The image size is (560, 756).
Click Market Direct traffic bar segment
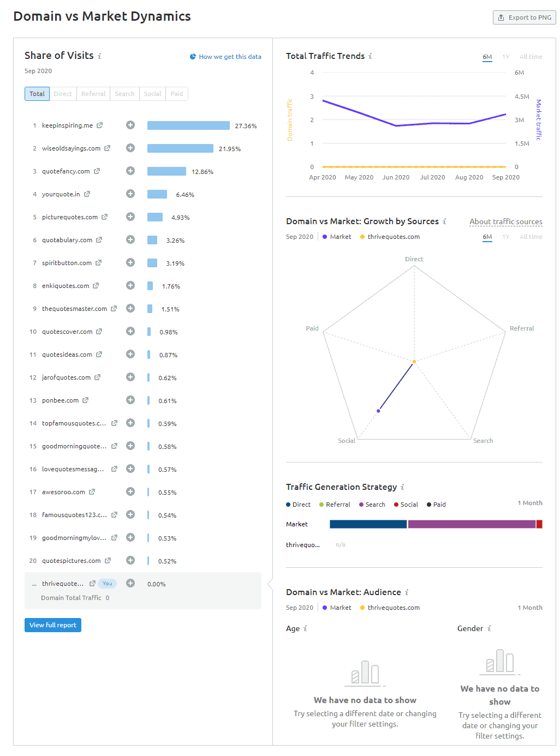pos(368,524)
